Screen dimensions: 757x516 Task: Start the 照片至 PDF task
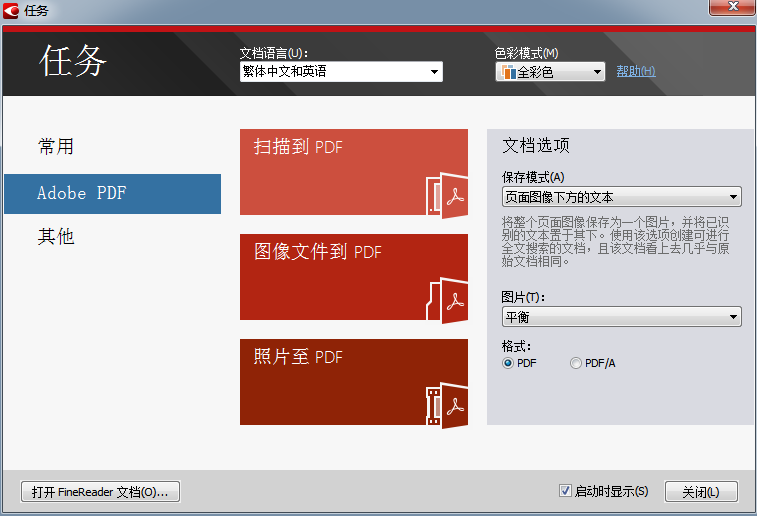tap(353, 382)
